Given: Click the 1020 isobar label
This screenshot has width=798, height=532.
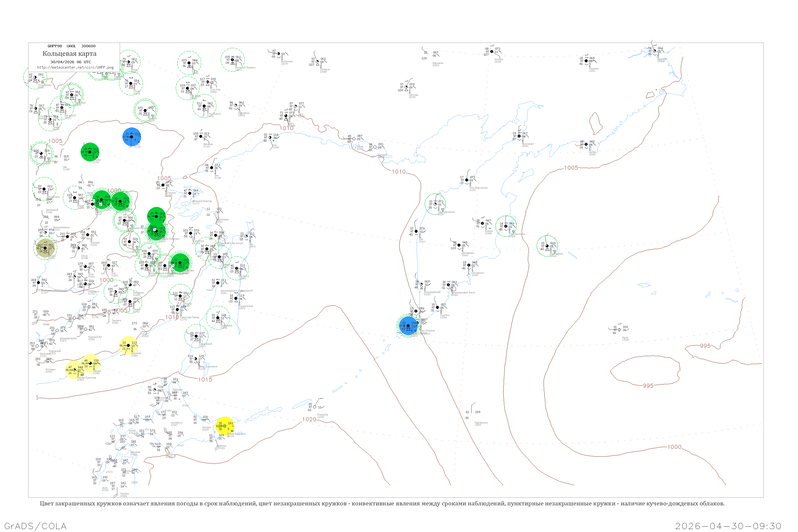Looking at the screenshot, I should [x=309, y=419].
